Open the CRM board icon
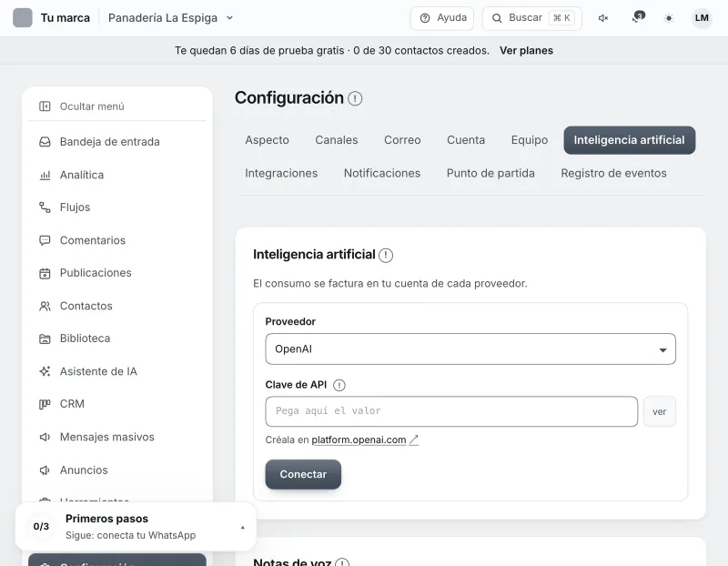This screenshot has width=728, height=566. (x=45, y=404)
